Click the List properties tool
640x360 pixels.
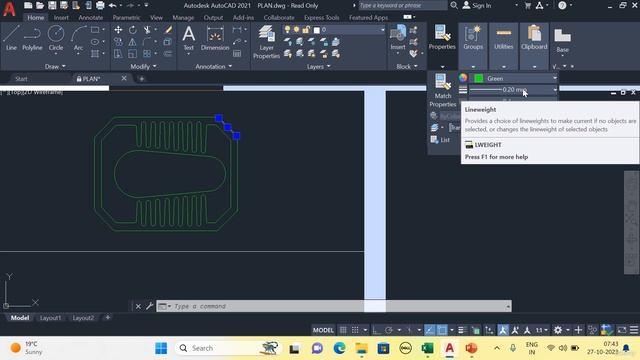point(440,140)
